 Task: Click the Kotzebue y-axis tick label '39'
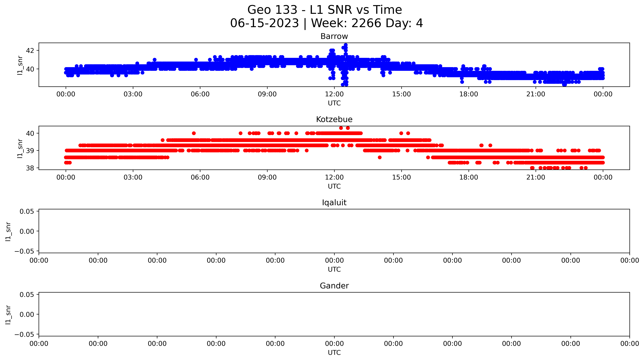(30, 151)
